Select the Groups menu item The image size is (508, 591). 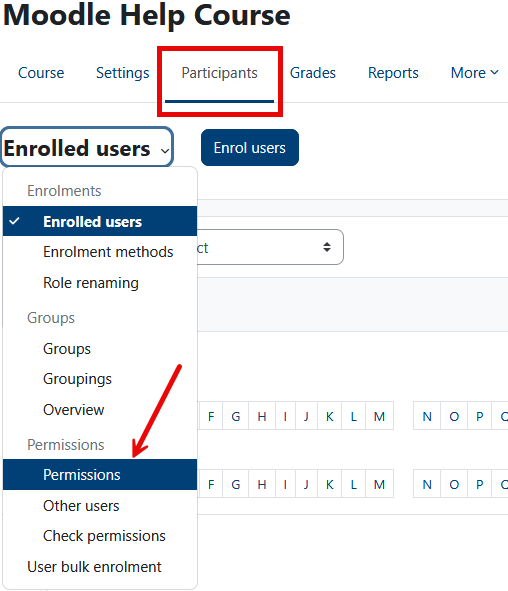100,349
